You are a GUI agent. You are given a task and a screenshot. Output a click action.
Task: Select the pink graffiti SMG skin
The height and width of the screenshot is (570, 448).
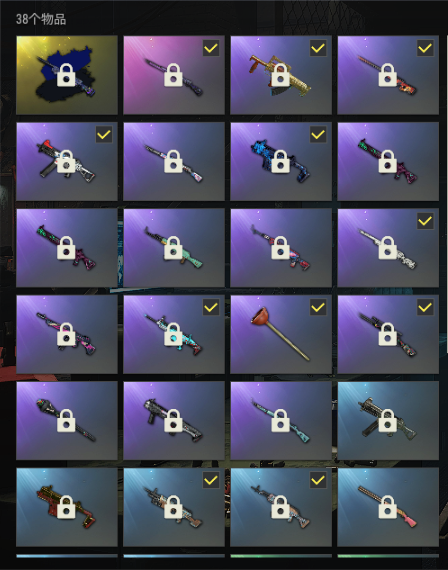tap(67, 334)
